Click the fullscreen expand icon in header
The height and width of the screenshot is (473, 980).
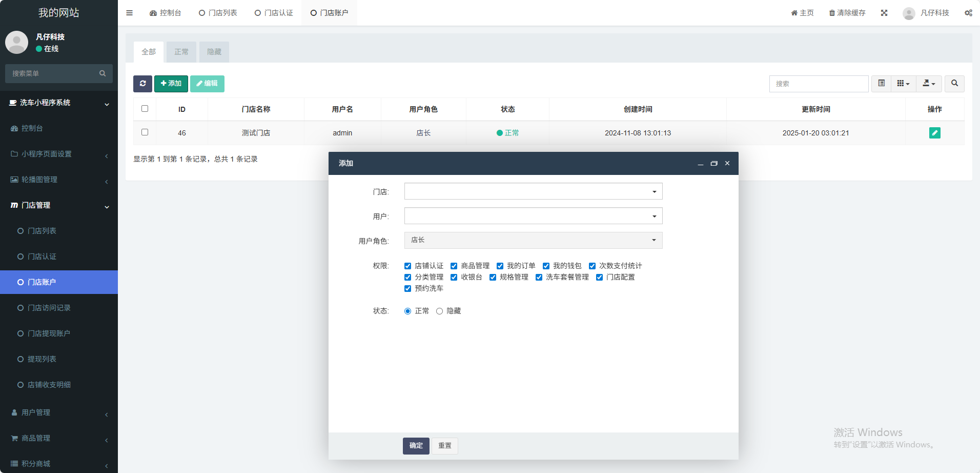tap(884, 13)
